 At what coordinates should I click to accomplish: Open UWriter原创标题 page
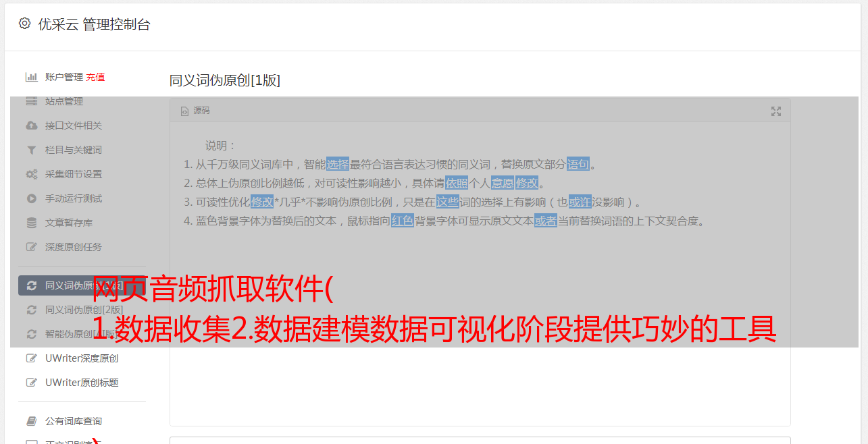82,383
